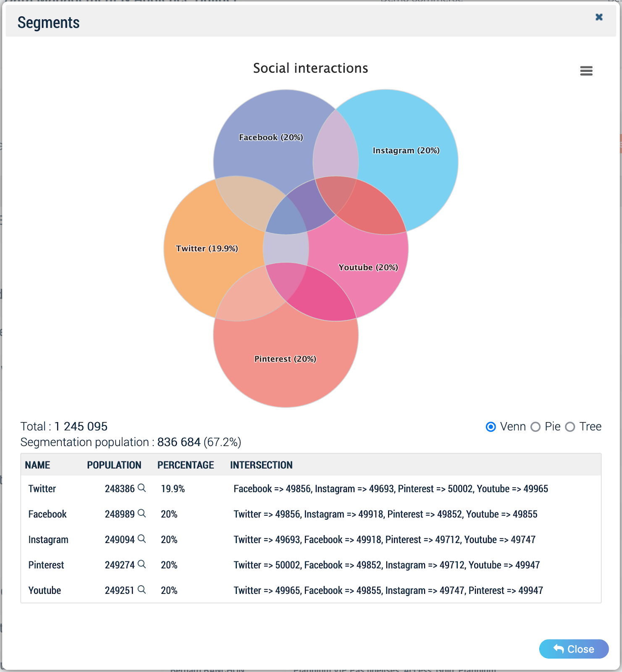Screen dimensions: 622x672
Task: Click population value 248386
Action: [x=120, y=489]
